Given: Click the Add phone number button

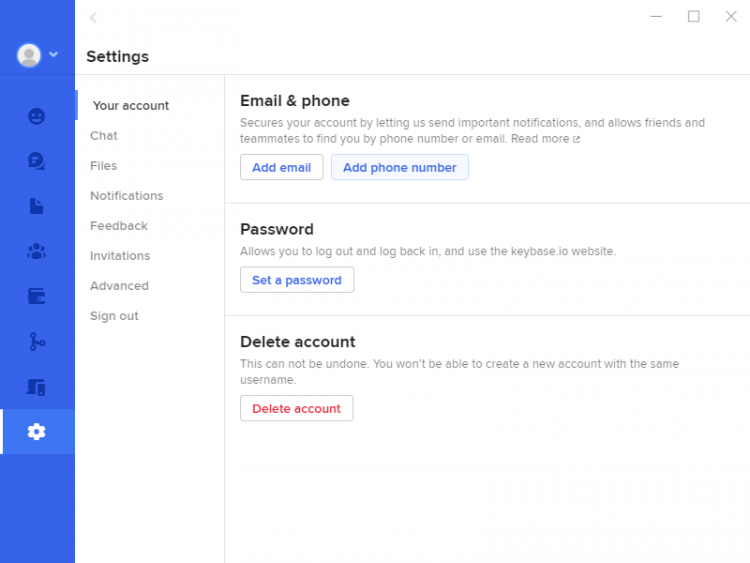Looking at the screenshot, I should click(399, 168).
